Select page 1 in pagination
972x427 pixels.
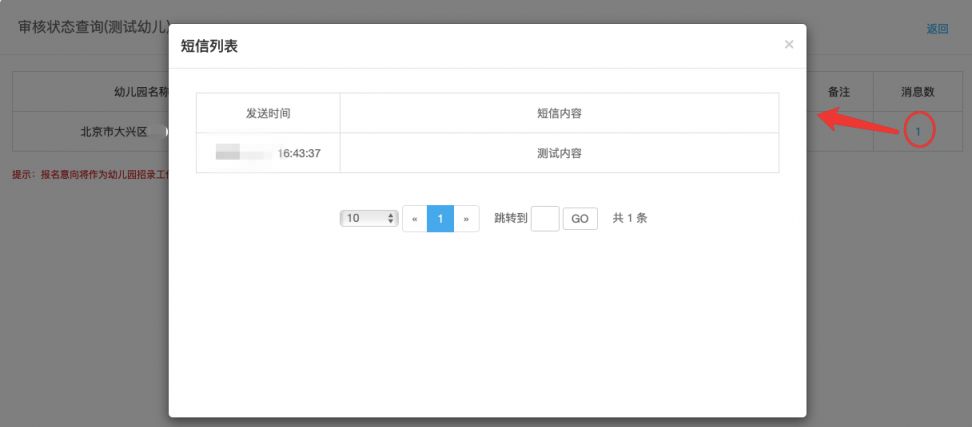[440, 218]
